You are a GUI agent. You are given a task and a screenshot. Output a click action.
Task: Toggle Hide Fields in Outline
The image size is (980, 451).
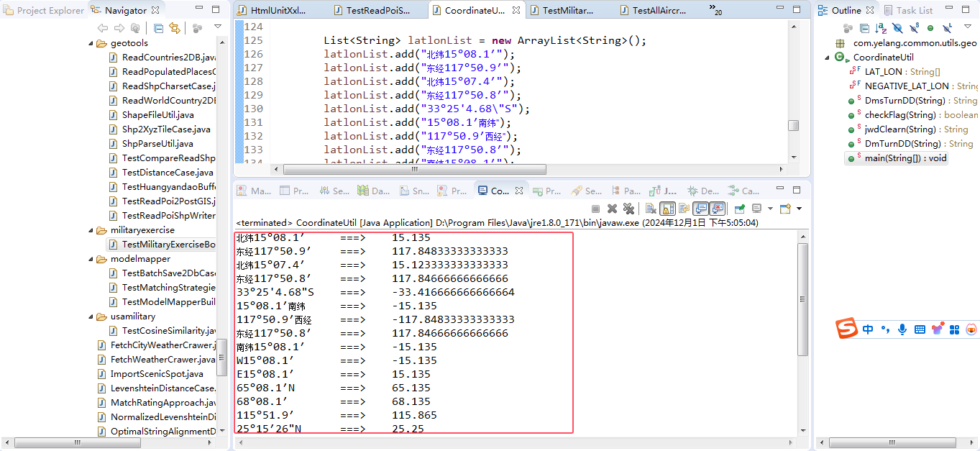point(897,28)
